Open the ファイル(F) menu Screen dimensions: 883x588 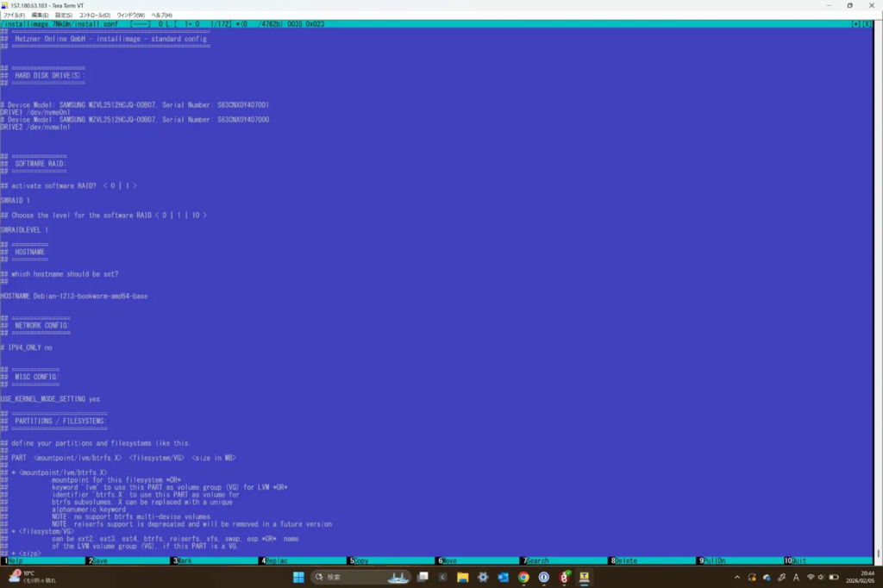pyautogui.click(x=14, y=16)
